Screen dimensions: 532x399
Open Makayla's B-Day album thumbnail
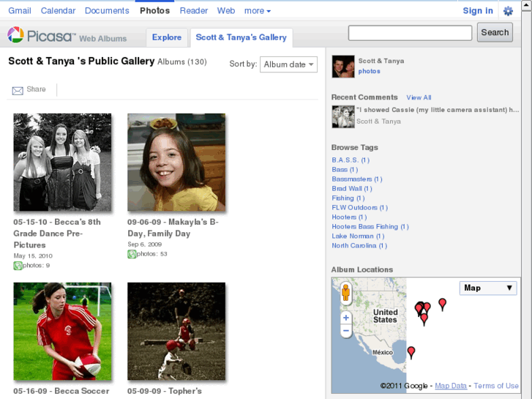coord(176,163)
